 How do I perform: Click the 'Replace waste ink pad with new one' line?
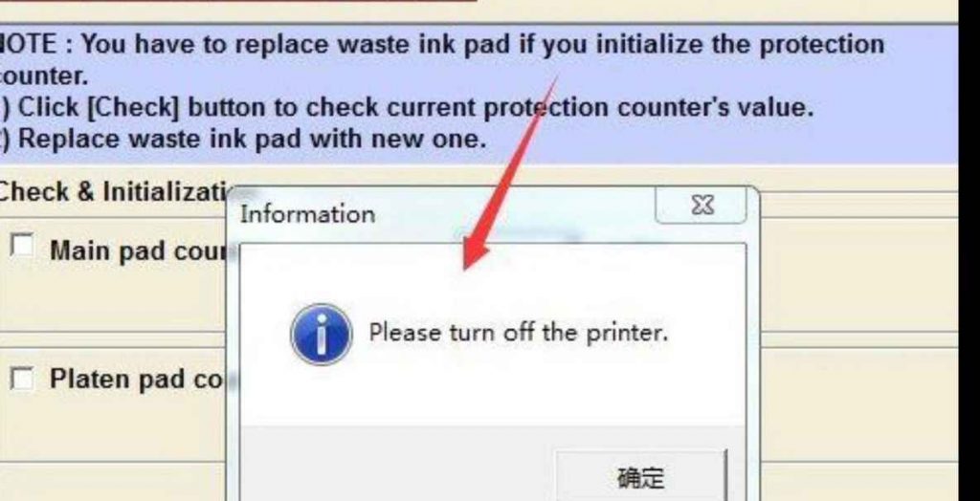pos(244,138)
